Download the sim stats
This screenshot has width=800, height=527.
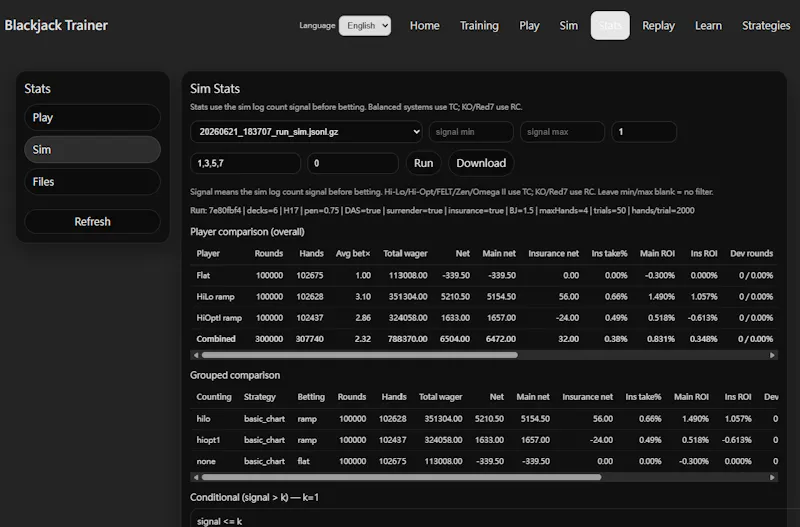point(481,163)
